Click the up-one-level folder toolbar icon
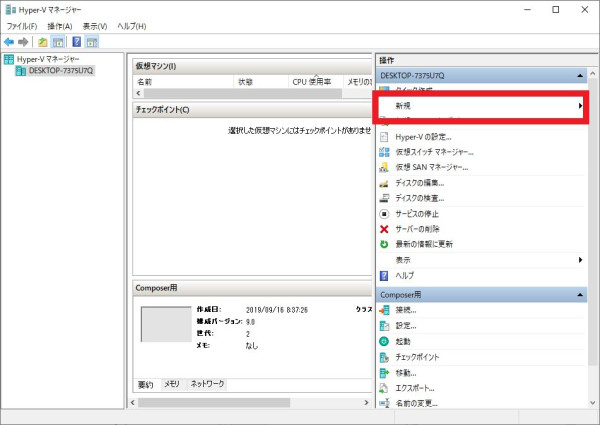 coord(42,42)
